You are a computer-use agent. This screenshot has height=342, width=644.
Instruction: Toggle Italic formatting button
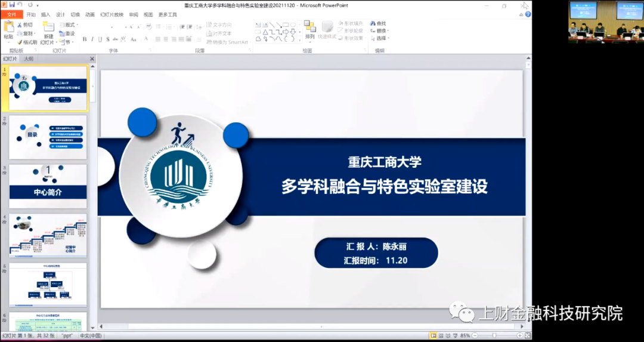(x=92, y=39)
